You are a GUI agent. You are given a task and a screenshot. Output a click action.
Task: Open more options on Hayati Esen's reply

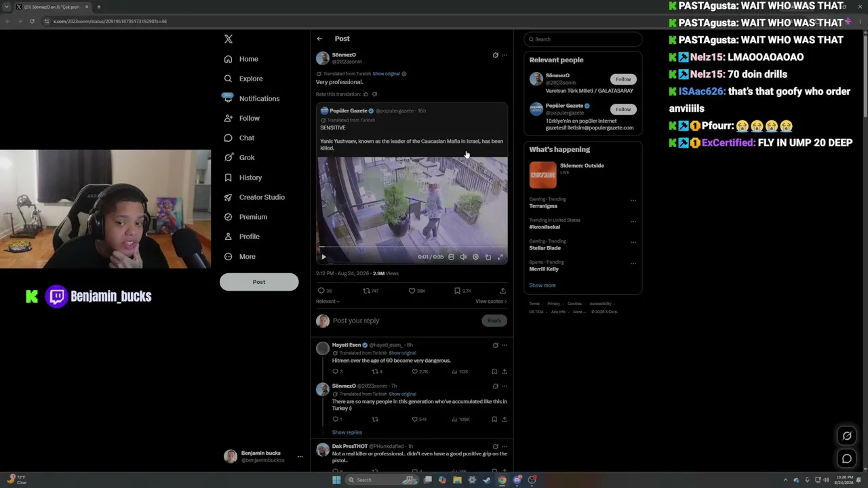(505, 345)
